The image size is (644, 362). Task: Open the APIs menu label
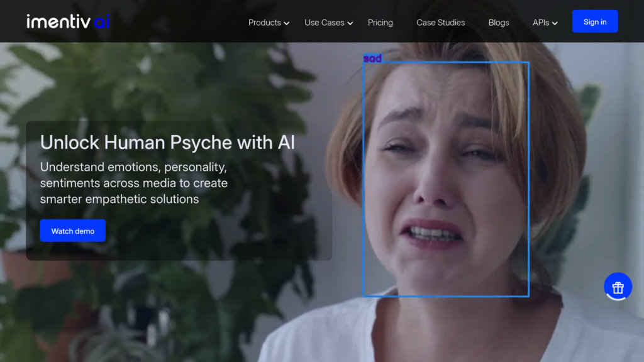[540, 23]
